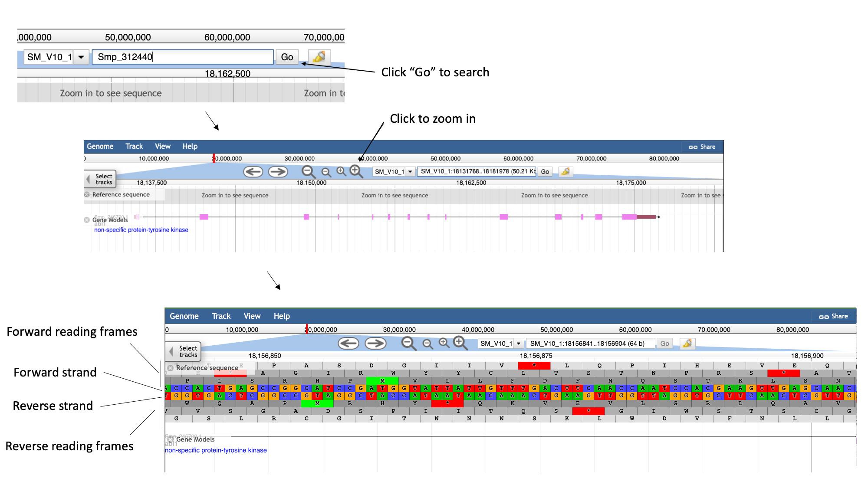Click small zoom-in magnifier in 50.21 Kb view
868x488 pixels.
coord(342,171)
